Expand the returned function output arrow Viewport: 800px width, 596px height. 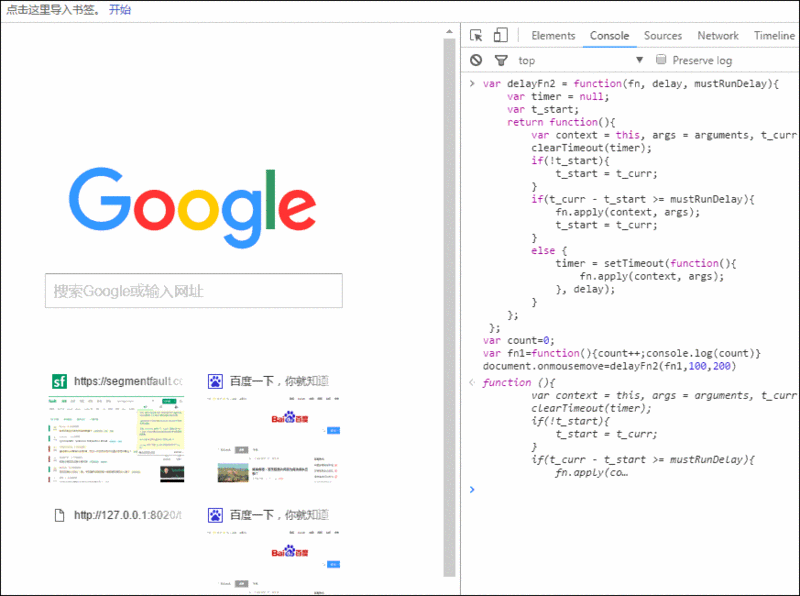pos(472,382)
